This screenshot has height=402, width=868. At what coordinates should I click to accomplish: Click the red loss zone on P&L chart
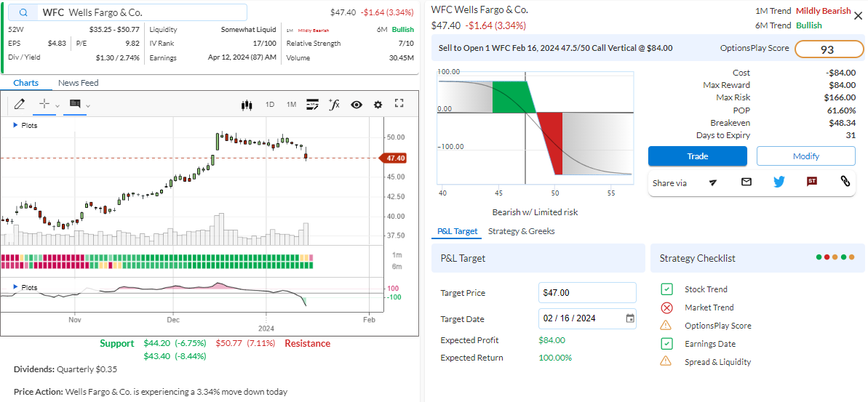pos(551,142)
